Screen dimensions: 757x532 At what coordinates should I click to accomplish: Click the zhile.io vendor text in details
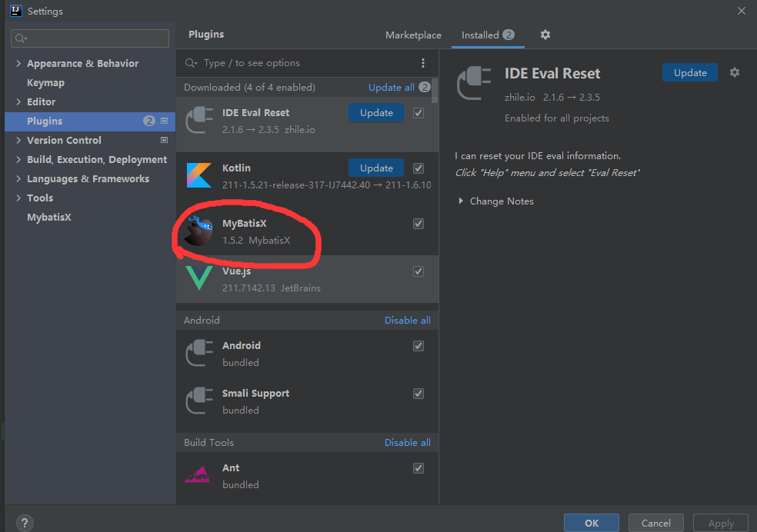[x=519, y=98]
